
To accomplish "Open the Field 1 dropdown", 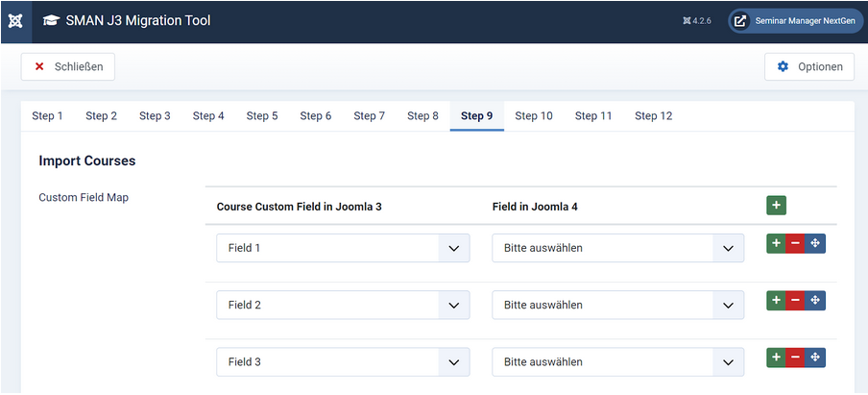I will [x=343, y=248].
